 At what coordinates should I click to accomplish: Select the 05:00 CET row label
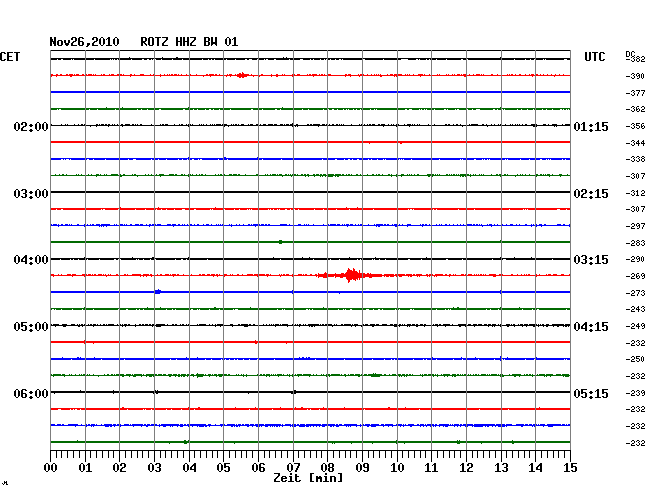31,327
